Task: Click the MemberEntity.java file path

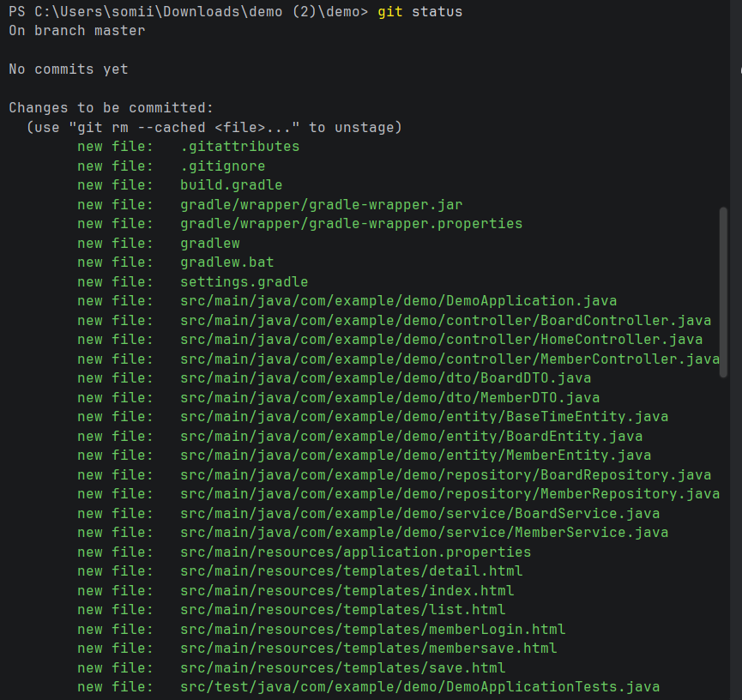Action: coord(415,455)
